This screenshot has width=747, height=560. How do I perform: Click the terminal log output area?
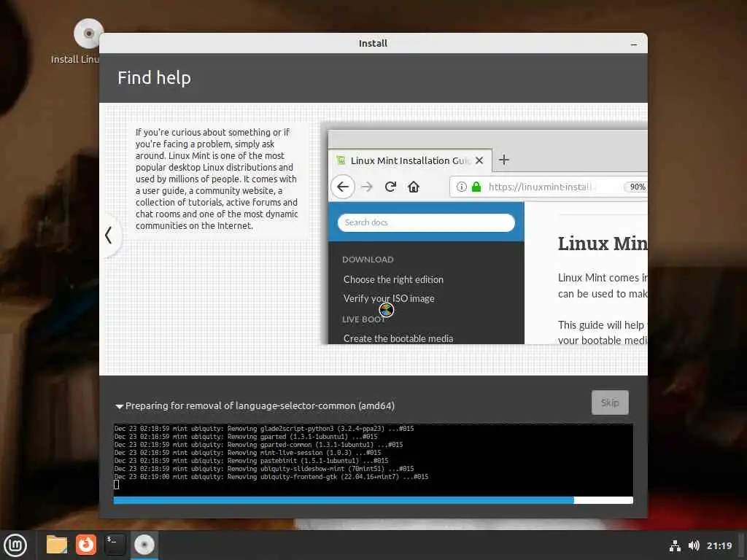[373, 459]
